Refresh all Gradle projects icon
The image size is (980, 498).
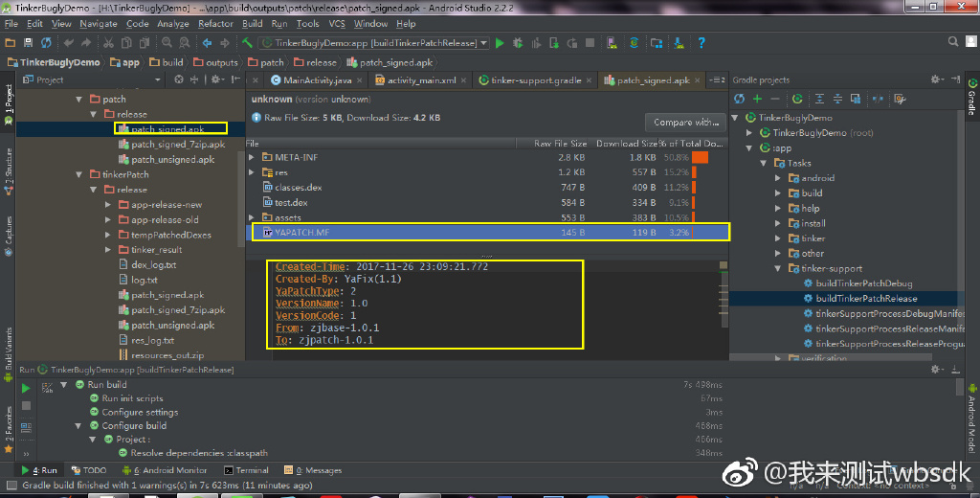[740, 99]
